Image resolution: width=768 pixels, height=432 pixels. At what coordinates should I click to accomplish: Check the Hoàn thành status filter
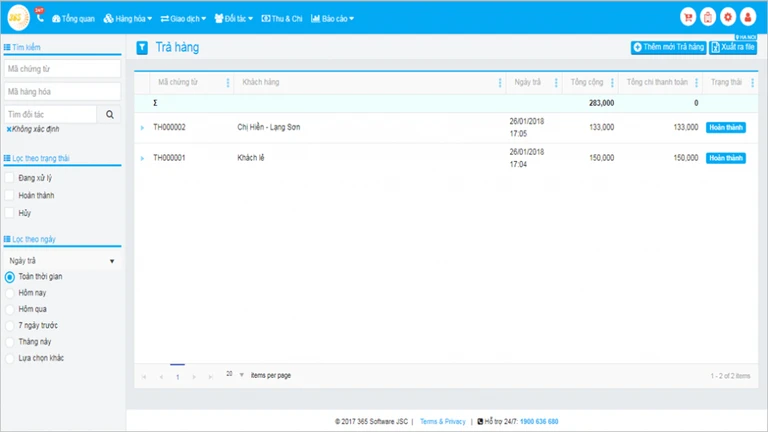[x=9, y=195]
